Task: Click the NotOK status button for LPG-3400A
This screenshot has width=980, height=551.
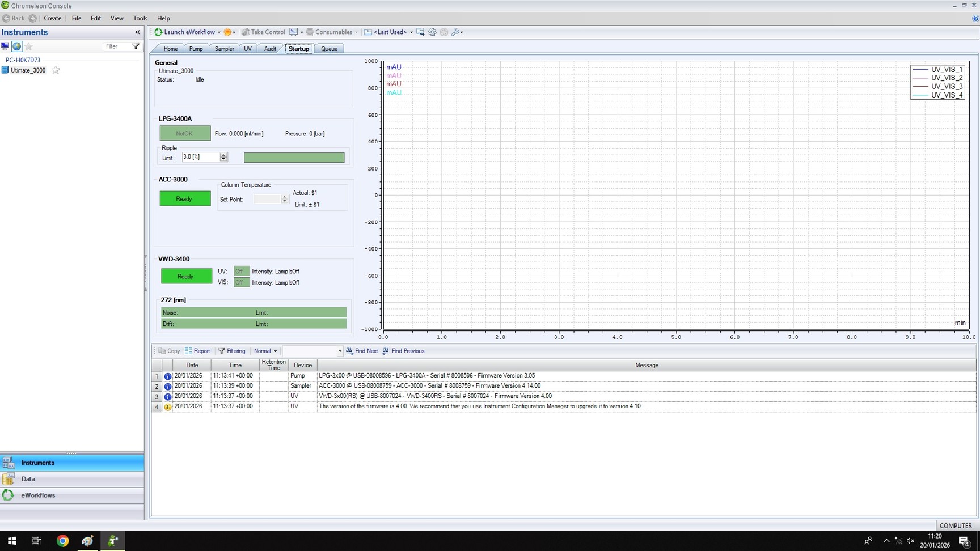Action: tap(185, 133)
